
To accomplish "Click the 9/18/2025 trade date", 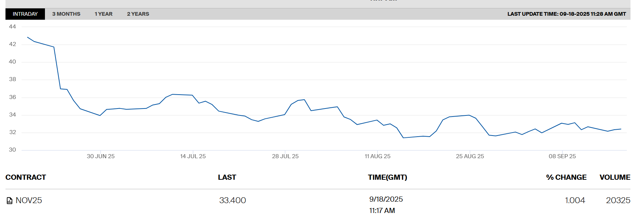I will click(x=386, y=199).
